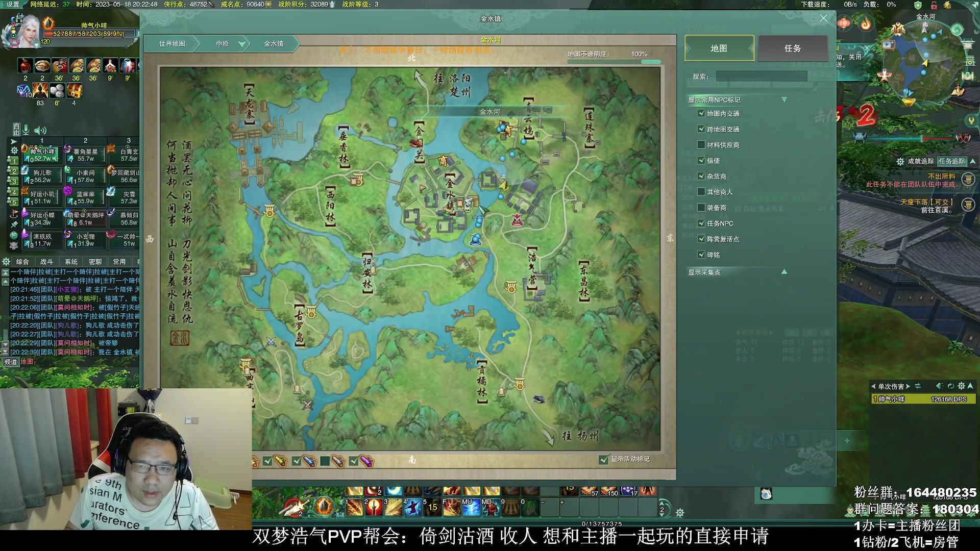Expand the 显示采集点 section
Screen dimensions: 980x551
(784, 272)
